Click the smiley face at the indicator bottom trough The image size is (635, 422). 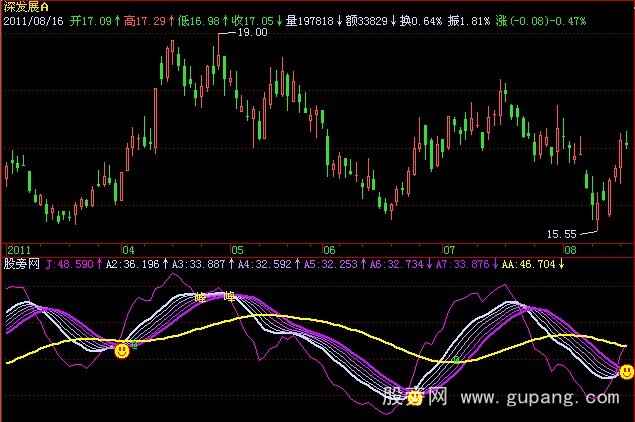pyautogui.click(x=414, y=399)
